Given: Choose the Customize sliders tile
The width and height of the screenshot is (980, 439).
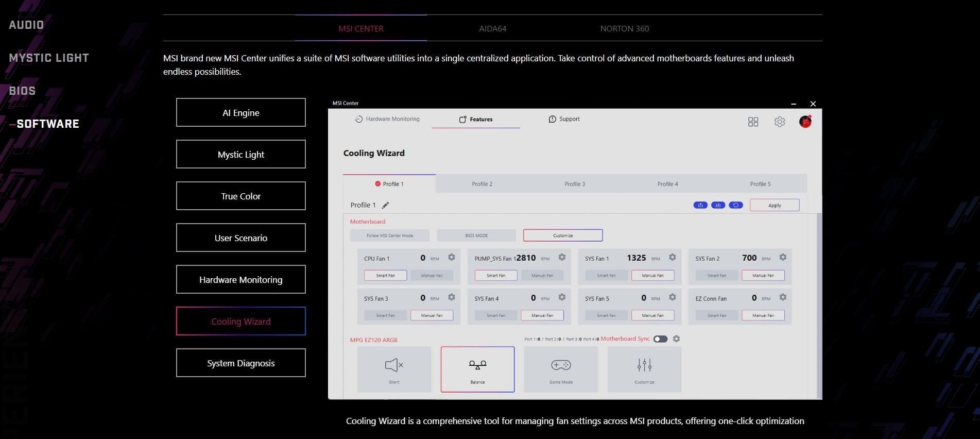Looking at the screenshot, I should pos(644,369).
